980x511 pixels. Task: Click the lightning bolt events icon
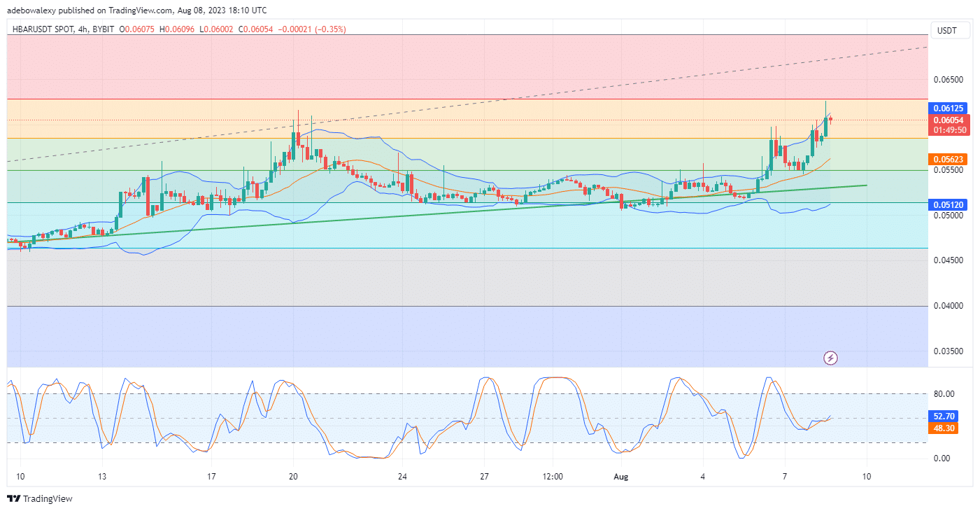[830, 358]
